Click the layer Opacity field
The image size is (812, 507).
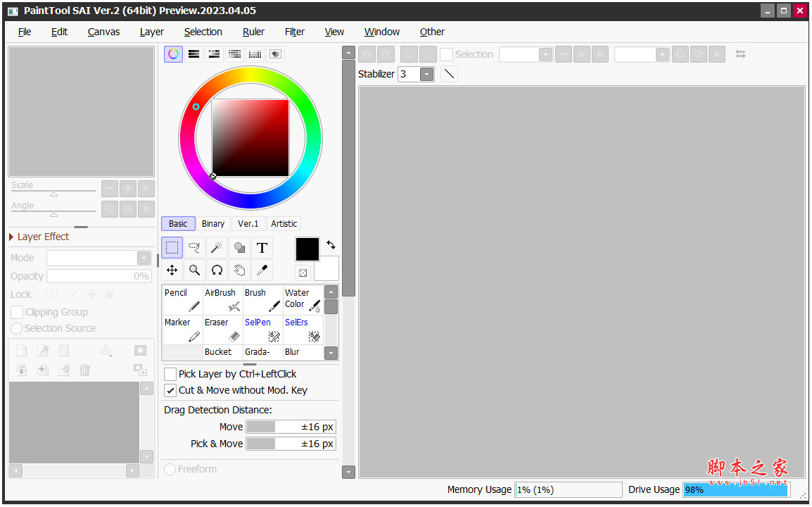[x=99, y=276]
